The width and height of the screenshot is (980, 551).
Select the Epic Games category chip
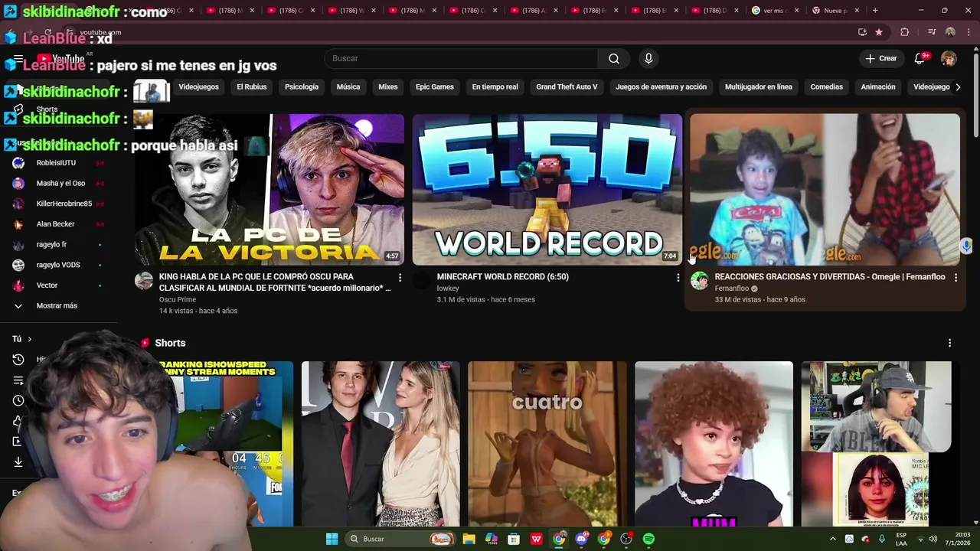click(435, 87)
